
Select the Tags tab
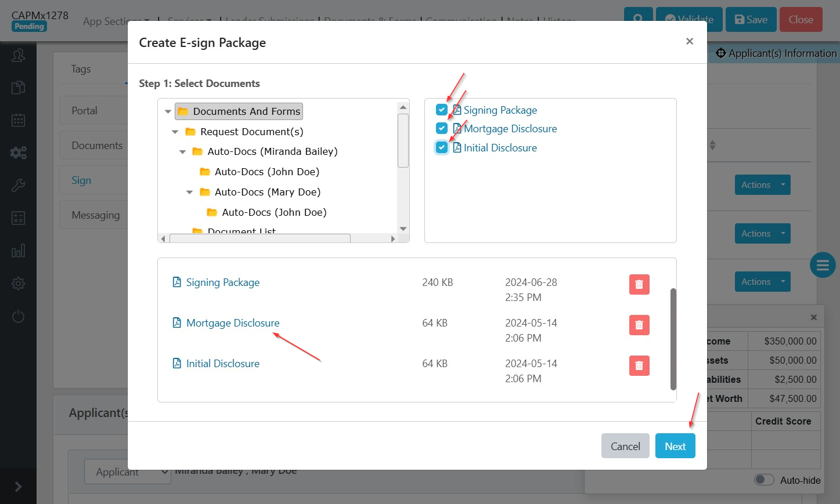click(81, 69)
